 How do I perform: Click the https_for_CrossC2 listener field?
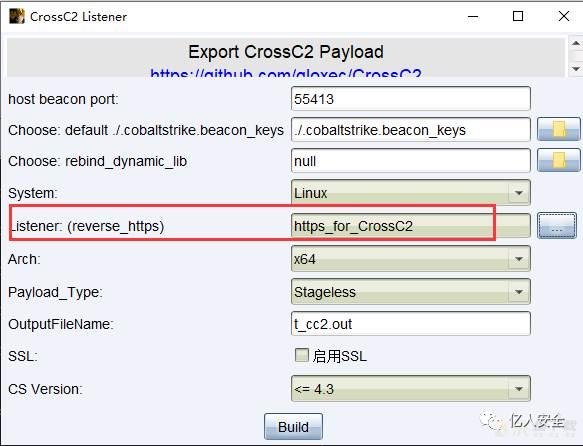coord(410,226)
